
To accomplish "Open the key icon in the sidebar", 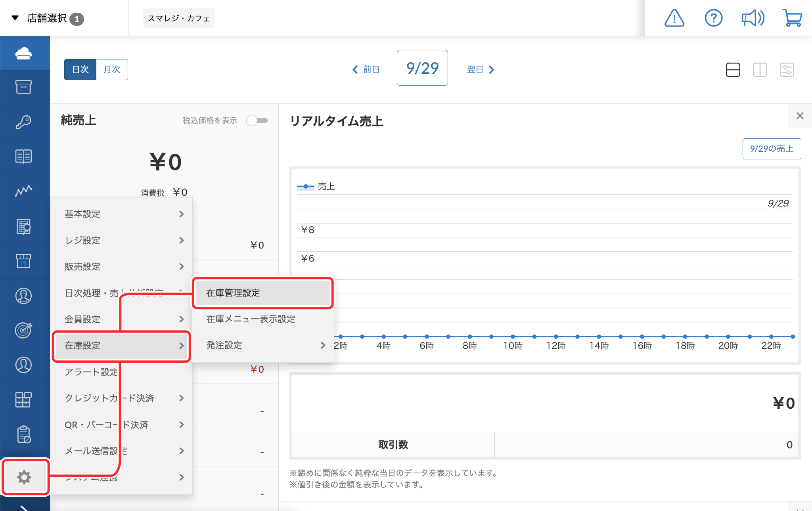I will point(24,122).
